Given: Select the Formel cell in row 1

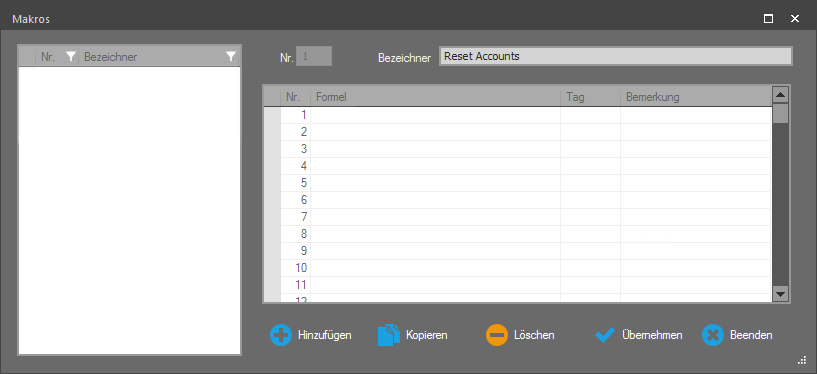Looking at the screenshot, I should coord(436,115).
